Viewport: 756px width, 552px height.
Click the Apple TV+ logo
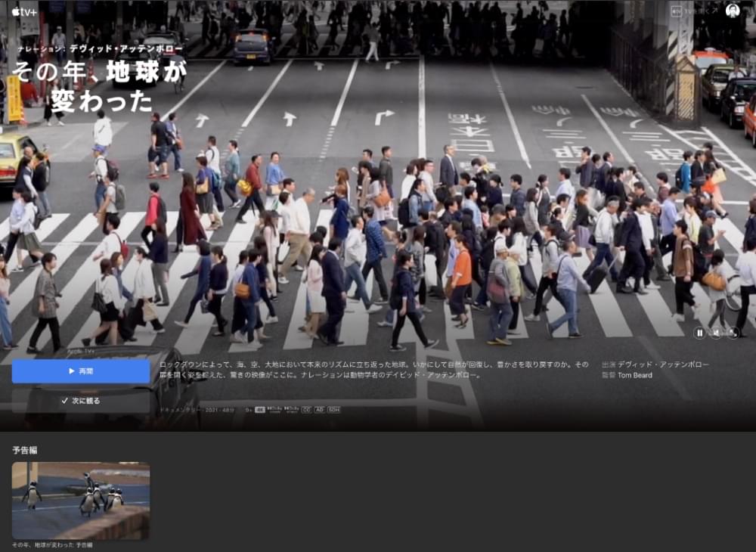pyautogui.click(x=23, y=11)
